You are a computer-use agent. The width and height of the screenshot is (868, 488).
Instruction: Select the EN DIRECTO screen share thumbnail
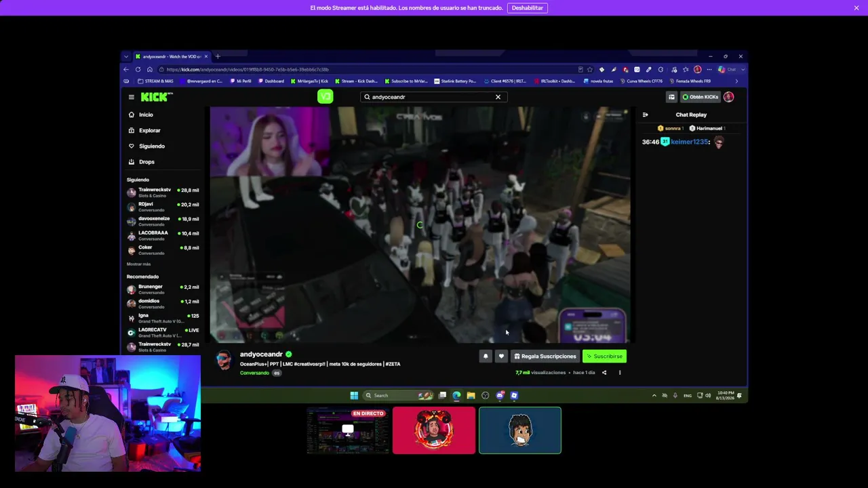[x=347, y=430]
